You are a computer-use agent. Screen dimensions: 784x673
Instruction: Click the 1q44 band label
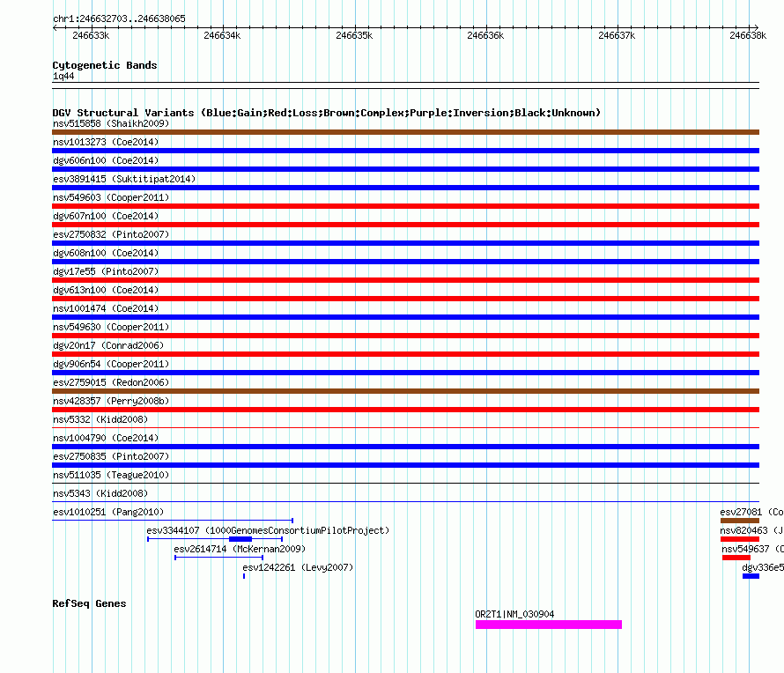pos(63,76)
